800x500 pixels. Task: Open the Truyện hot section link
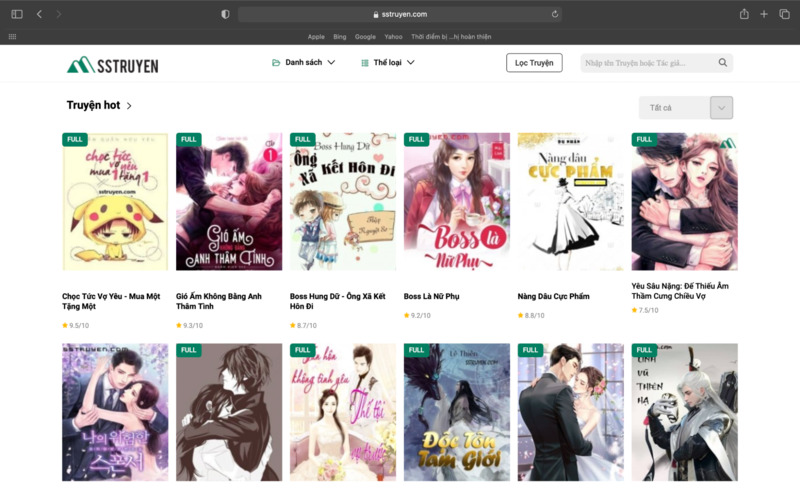click(x=99, y=105)
